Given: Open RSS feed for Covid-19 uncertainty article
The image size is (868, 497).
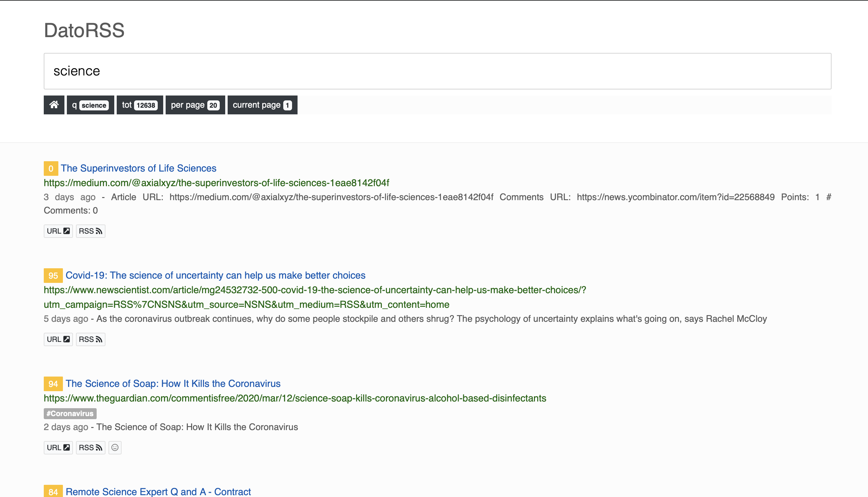Looking at the screenshot, I should tap(90, 339).
